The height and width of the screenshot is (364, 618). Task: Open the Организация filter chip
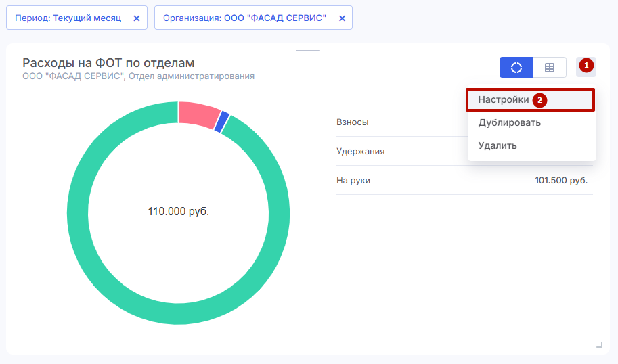[244, 18]
